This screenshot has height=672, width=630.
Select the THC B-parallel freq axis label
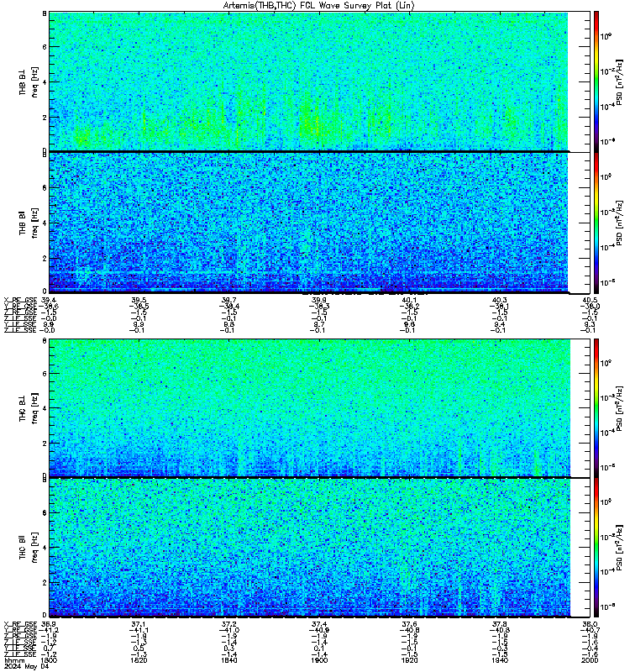coord(29,548)
